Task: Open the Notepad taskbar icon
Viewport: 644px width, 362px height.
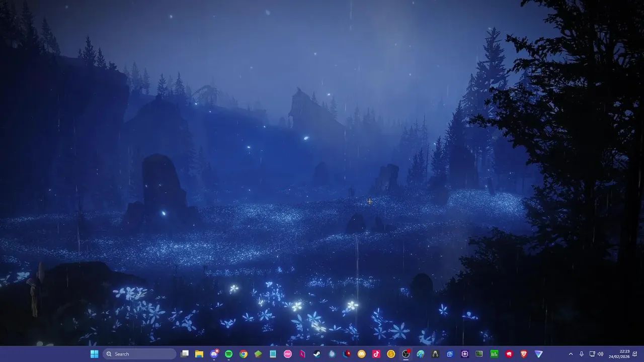Action: coord(273,354)
